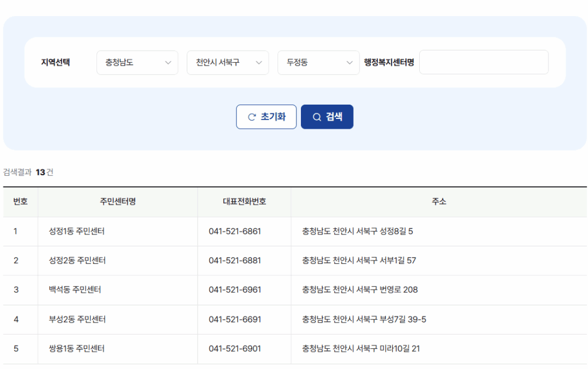This screenshot has height=369, width=588.
Task: Select the 주민센터명 column header
Action: 118,202
